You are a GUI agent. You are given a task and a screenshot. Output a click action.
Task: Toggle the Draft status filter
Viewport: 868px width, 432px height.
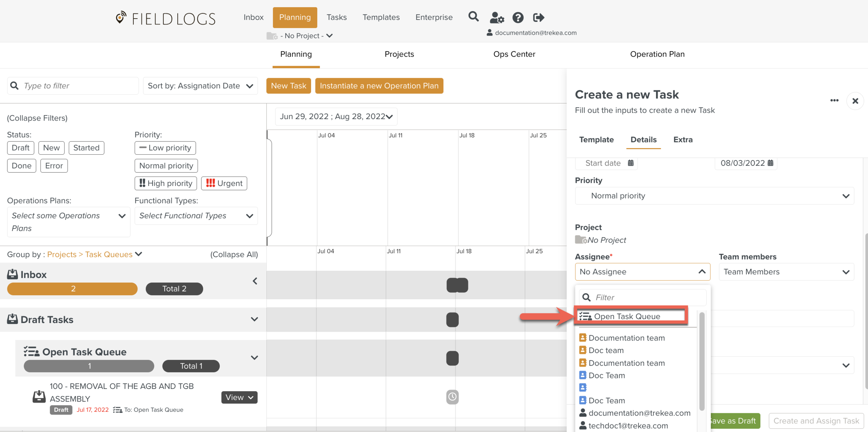tap(20, 148)
